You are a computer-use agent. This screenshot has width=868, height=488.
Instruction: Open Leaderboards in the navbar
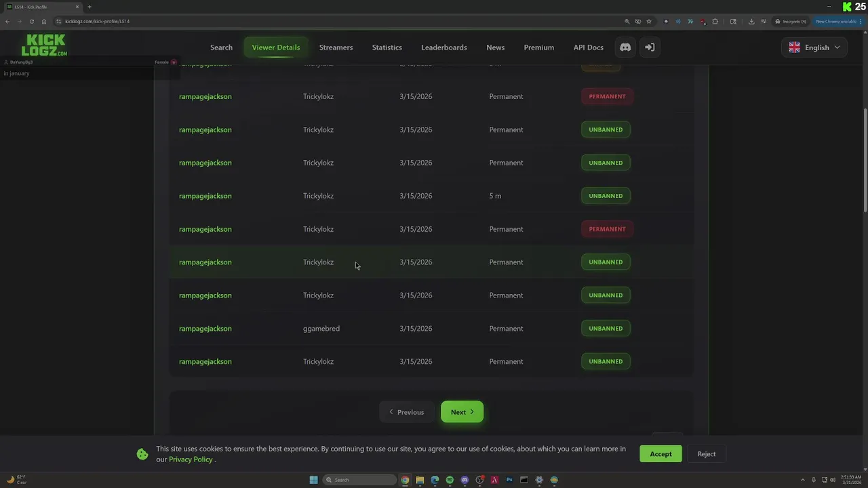(444, 47)
